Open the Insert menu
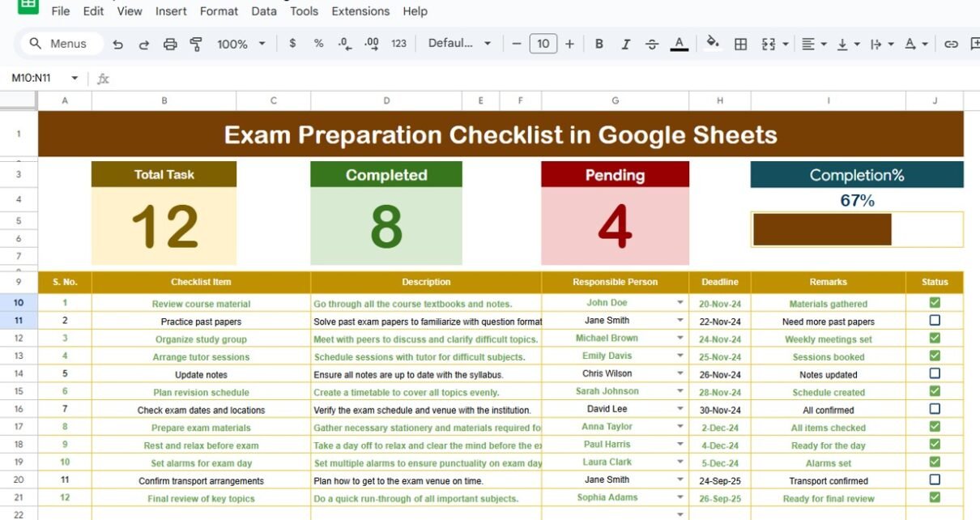The width and height of the screenshot is (980, 520). (x=171, y=11)
